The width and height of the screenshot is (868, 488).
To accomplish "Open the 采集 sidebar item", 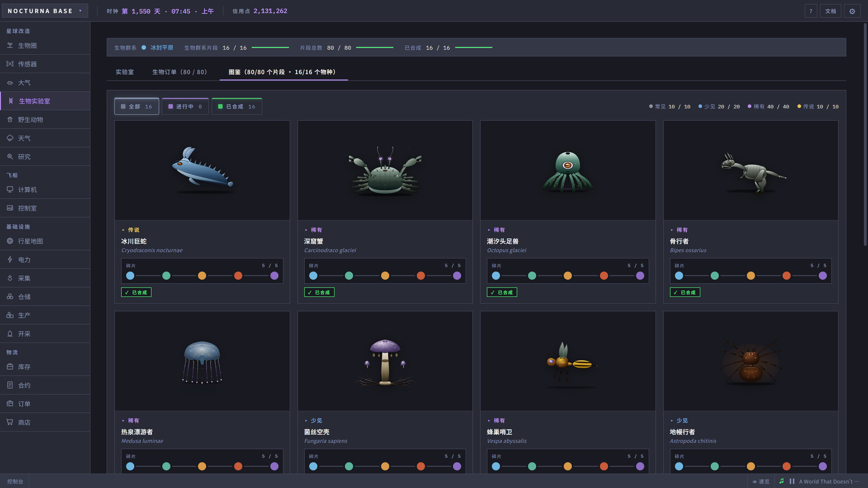I will click(x=45, y=278).
